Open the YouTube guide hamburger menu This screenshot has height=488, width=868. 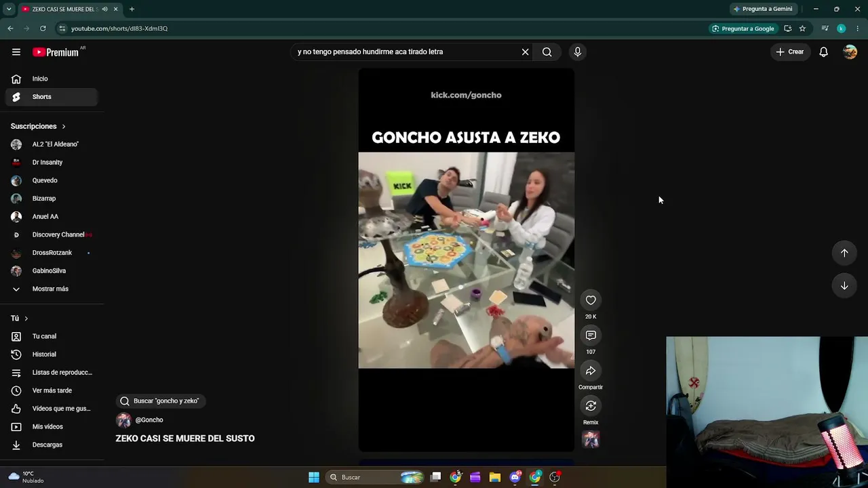[x=16, y=52]
